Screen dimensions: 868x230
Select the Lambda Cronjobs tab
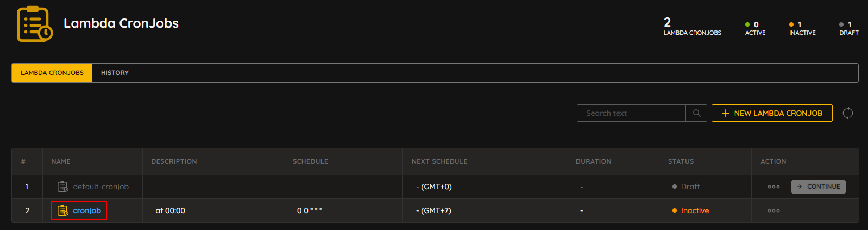(52, 73)
